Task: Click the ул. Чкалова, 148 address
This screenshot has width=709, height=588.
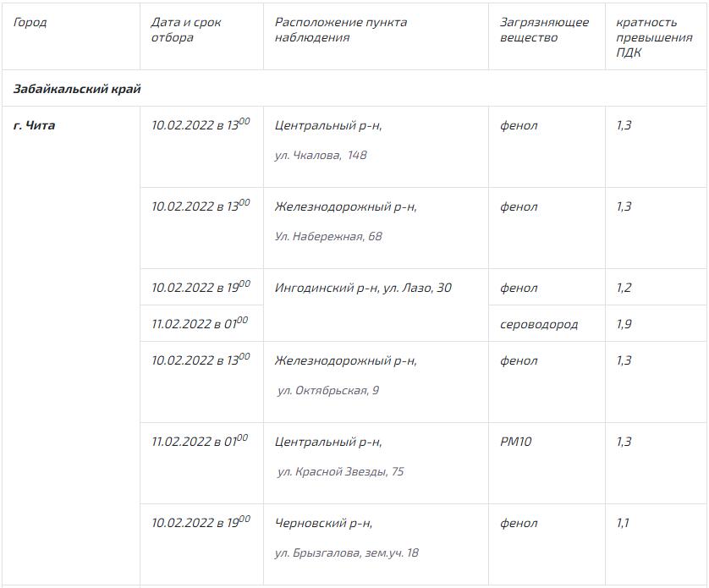Action: click(x=321, y=156)
